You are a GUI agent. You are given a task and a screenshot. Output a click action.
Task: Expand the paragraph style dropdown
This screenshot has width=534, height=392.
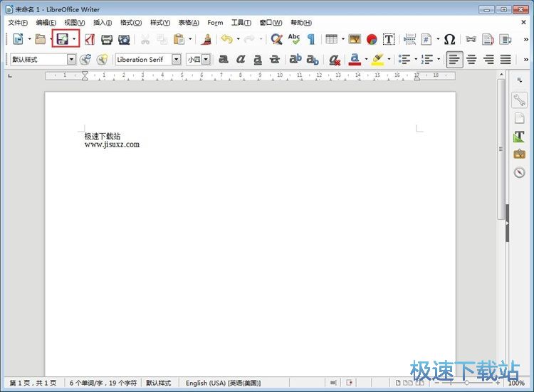(71, 60)
